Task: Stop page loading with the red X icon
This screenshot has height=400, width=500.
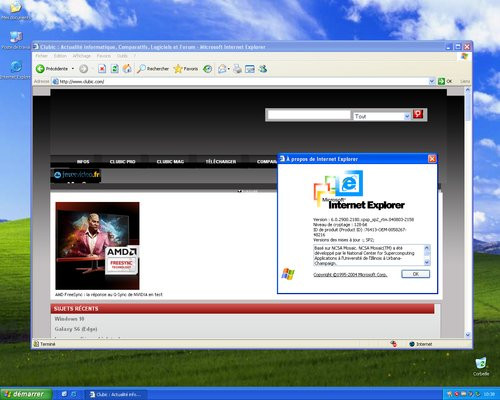Action: click(102, 69)
